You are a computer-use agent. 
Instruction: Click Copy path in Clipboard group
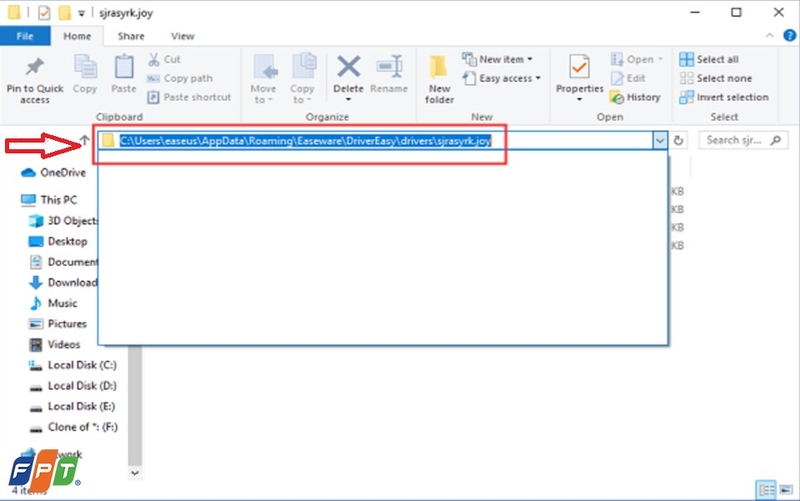pos(180,78)
